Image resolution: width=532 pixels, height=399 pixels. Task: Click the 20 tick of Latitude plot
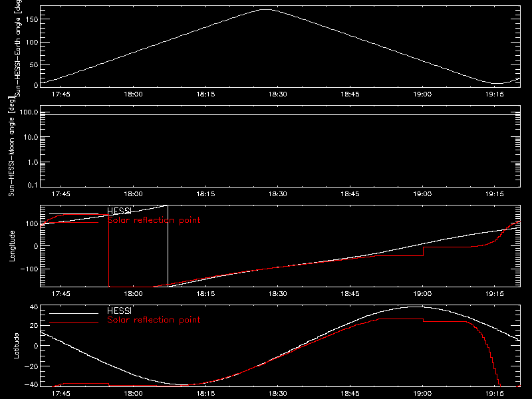(x=34, y=326)
